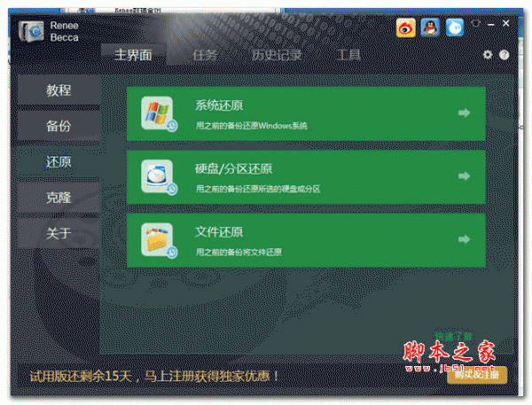Click the Renee Becca logo icon
532x405 pixels.
(x=31, y=31)
